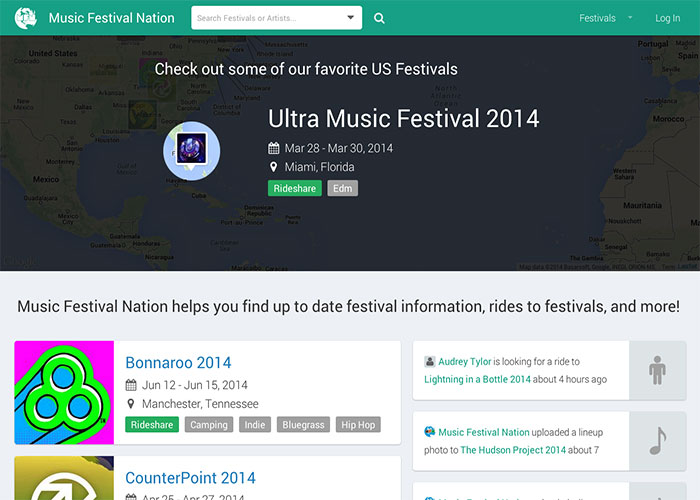Screen dimensions: 700x500
Task: Open the Ultra Music Festival 2014 title
Action: (404, 119)
